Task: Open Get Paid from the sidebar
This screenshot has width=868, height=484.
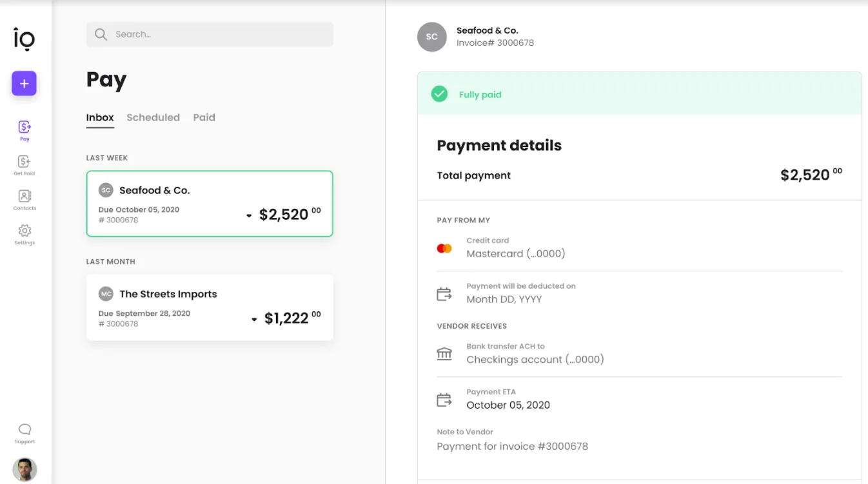Action: click(x=24, y=162)
